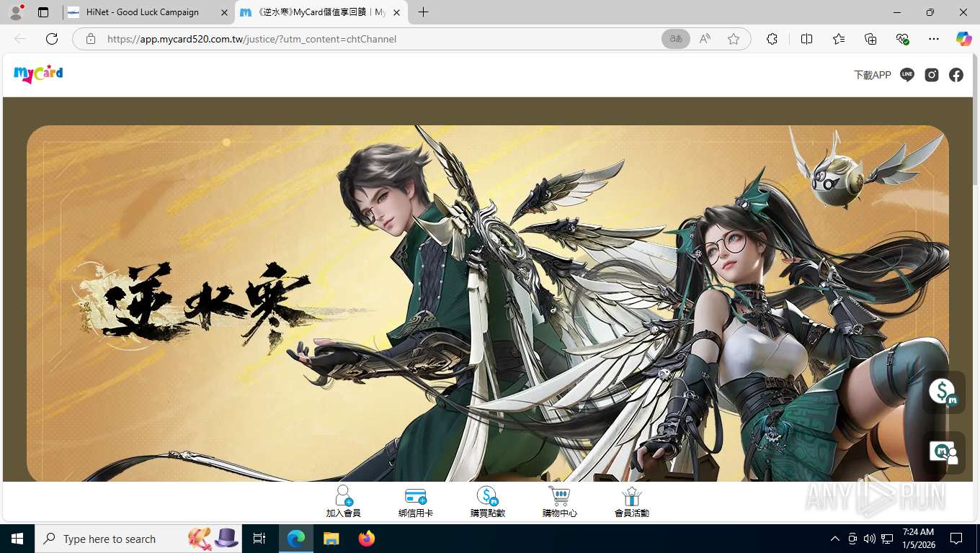Click 購買點數 buy points icon
The image size is (980, 553).
coord(488,502)
